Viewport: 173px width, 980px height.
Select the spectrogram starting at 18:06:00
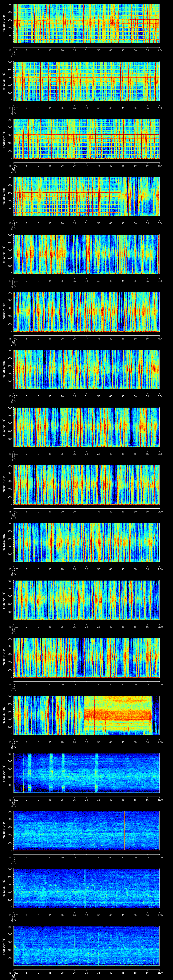coord(87,312)
